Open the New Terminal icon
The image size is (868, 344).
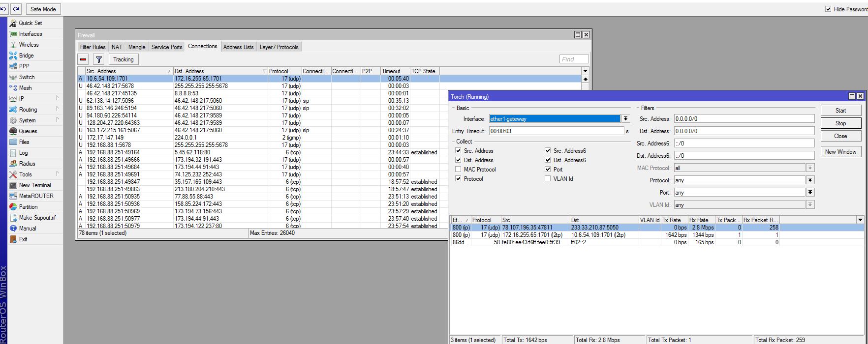[x=13, y=185]
